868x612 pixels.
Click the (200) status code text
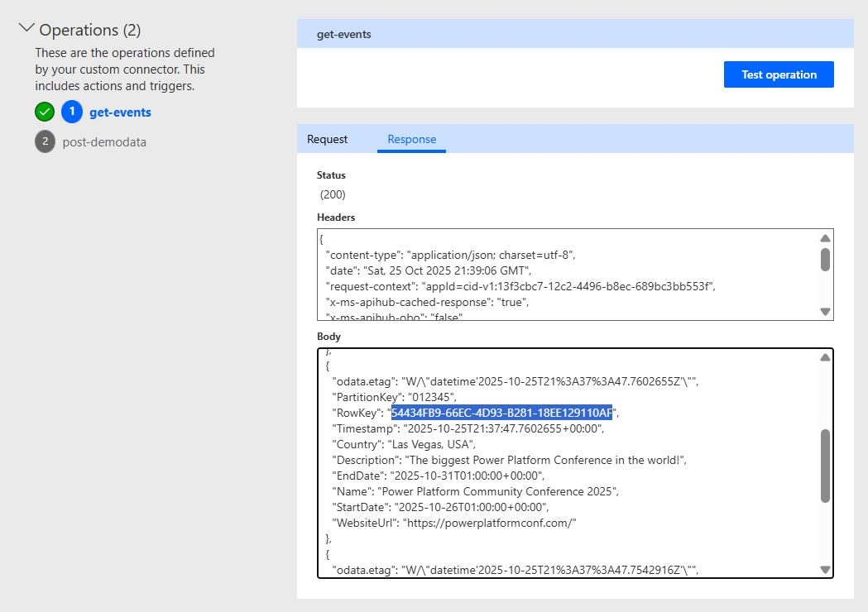(333, 194)
